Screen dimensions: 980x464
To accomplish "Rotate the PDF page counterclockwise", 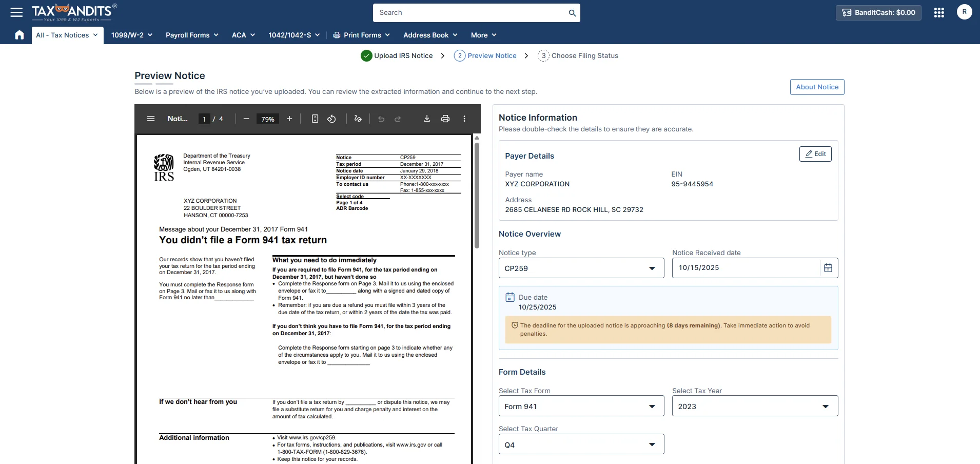I will pyautogui.click(x=331, y=119).
